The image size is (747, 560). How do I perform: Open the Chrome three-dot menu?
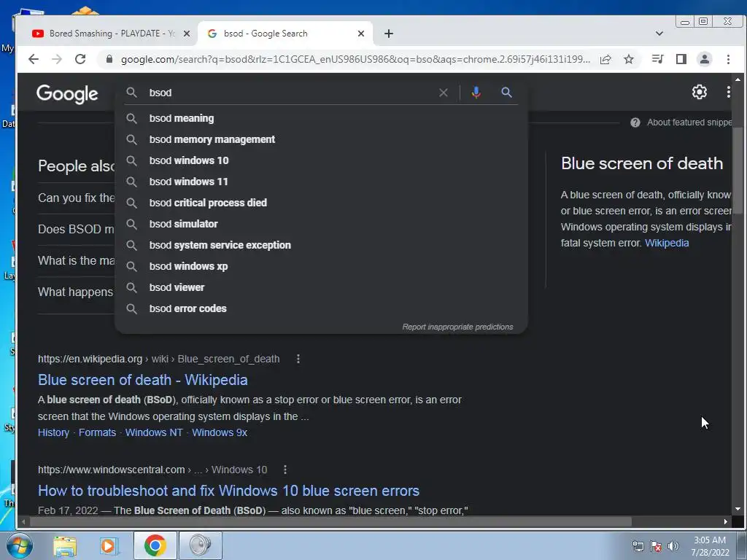728,59
